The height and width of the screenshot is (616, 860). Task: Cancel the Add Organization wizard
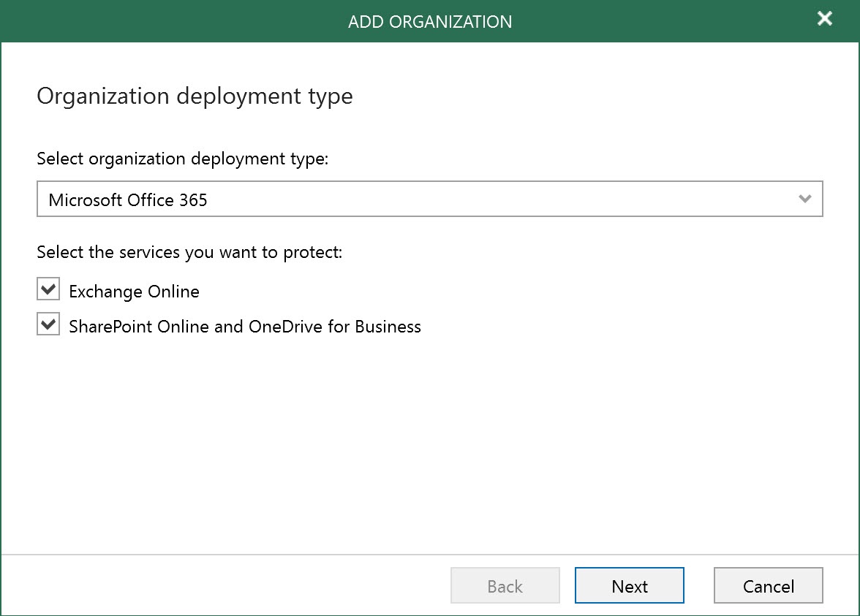[768, 586]
